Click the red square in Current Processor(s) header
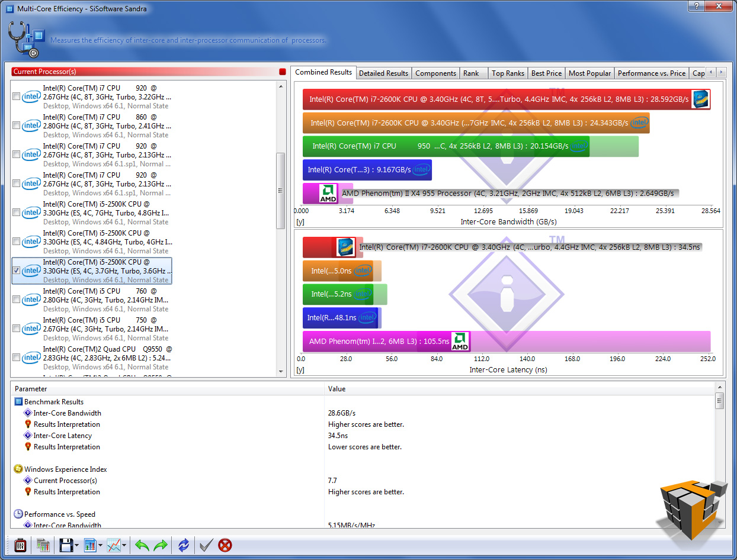 point(283,72)
